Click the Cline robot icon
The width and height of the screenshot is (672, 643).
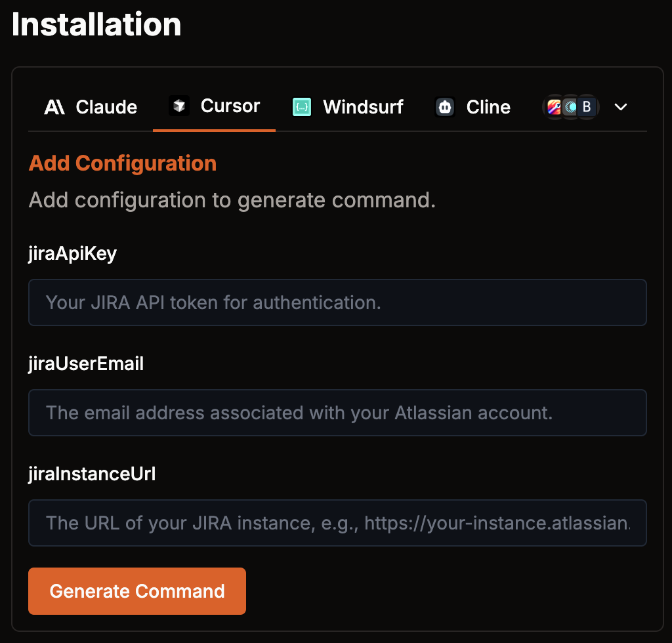[446, 107]
